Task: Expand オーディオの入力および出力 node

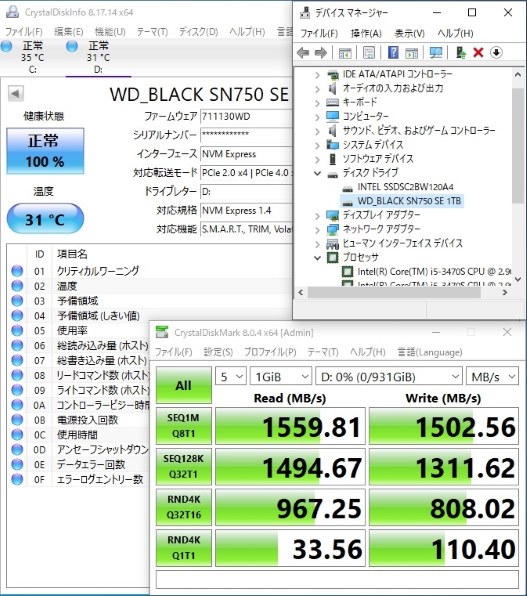Action: click(x=317, y=89)
